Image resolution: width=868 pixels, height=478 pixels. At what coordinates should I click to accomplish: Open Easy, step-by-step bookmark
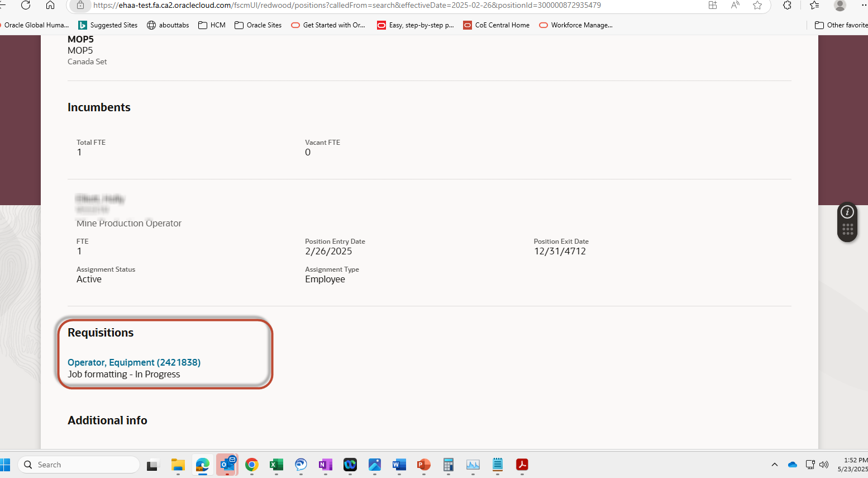tap(416, 25)
